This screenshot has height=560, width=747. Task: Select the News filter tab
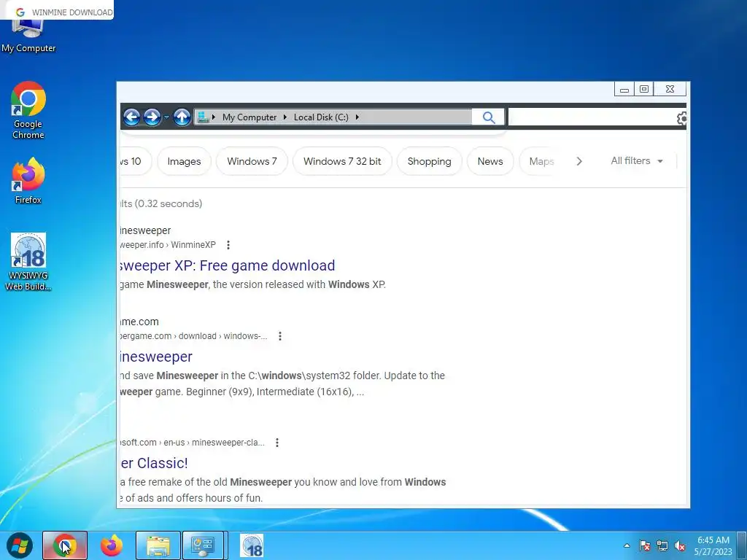(x=490, y=161)
